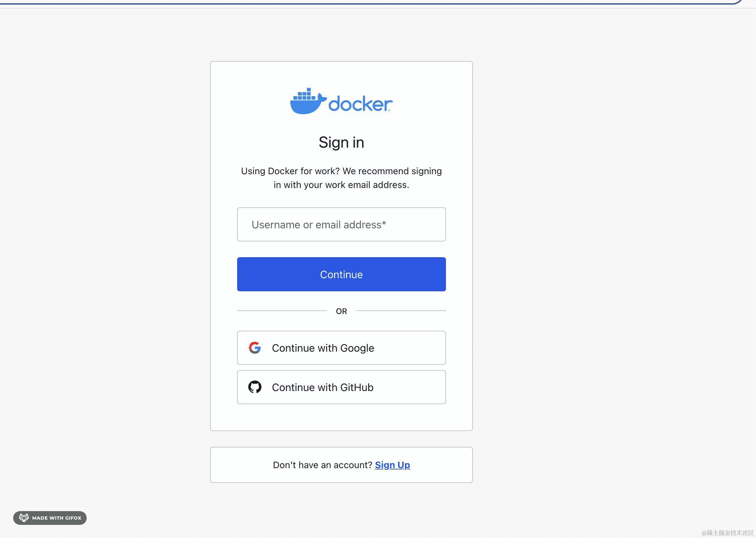Click the word GitHub in the button
This screenshot has height=538, width=756.
click(356, 387)
